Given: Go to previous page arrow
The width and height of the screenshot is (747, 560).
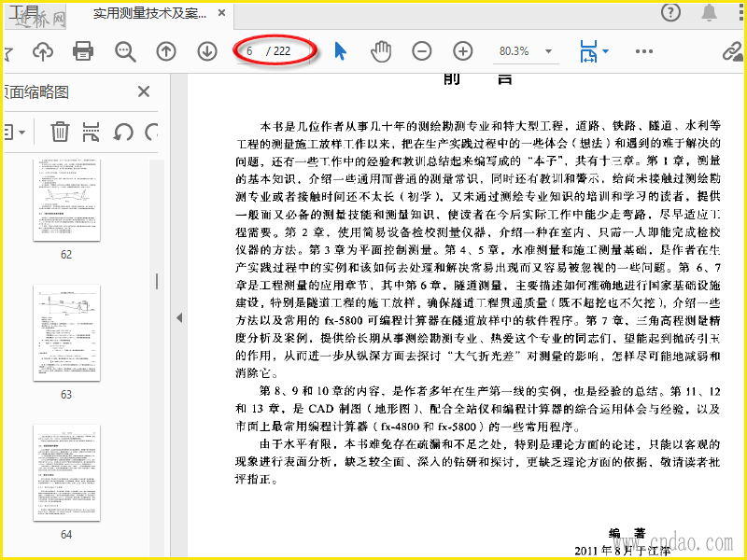Looking at the screenshot, I should click(166, 51).
